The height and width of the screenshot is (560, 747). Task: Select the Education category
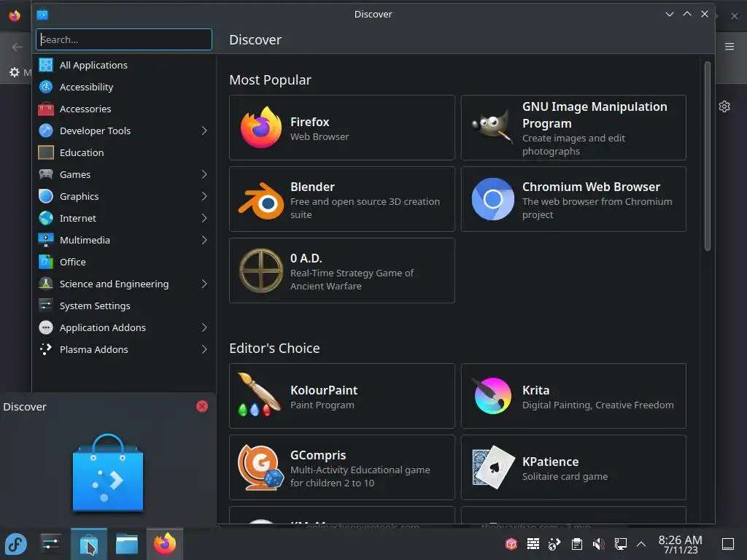(124, 152)
